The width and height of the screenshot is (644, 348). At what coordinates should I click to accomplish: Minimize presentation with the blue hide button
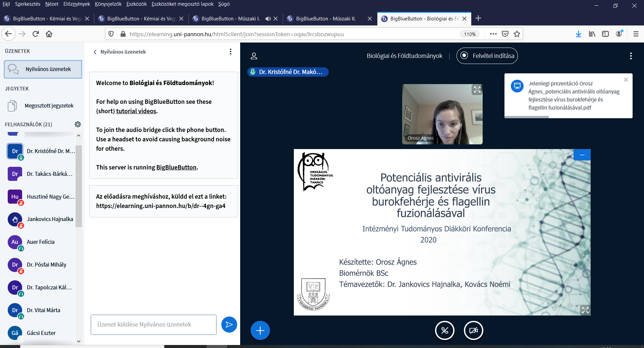pos(582,155)
